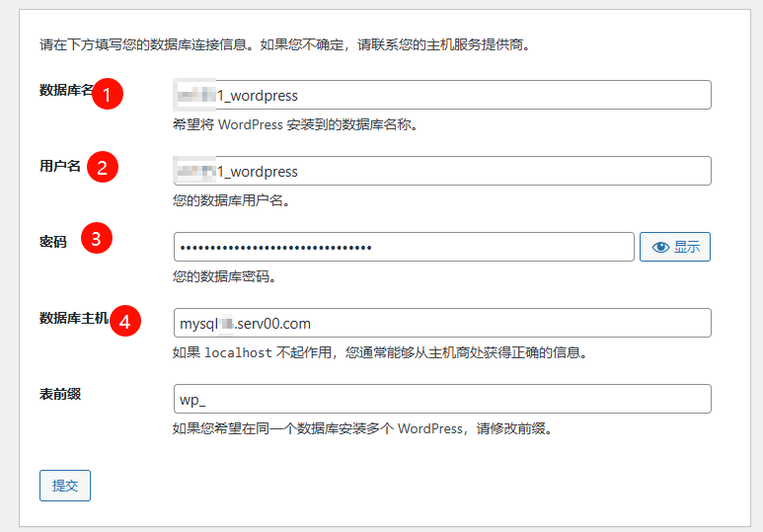Click the 数据库名 label

click(67, 90)
